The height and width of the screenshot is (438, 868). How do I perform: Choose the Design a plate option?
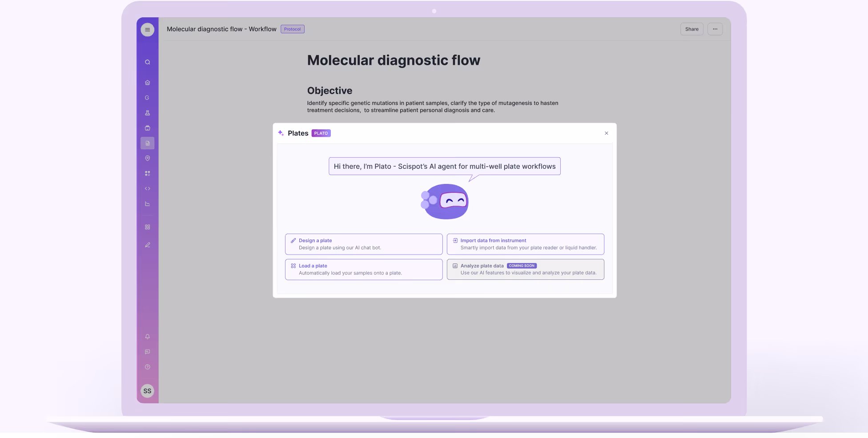point(364,244)
